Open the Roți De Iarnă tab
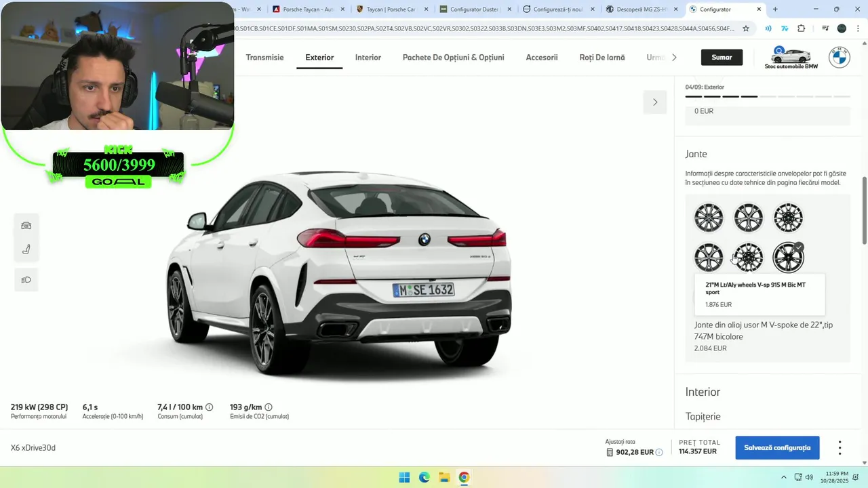 pos(602,58)
